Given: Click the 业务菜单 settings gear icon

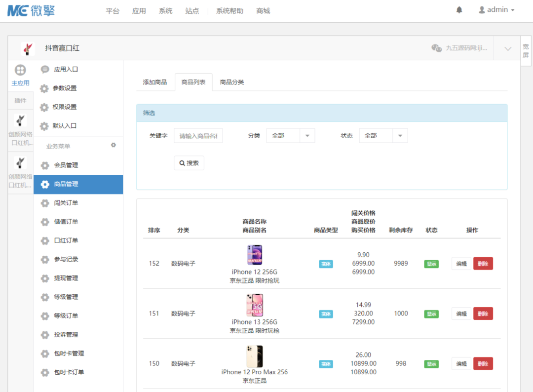Looking at the screenshot, I should point(114,145).
